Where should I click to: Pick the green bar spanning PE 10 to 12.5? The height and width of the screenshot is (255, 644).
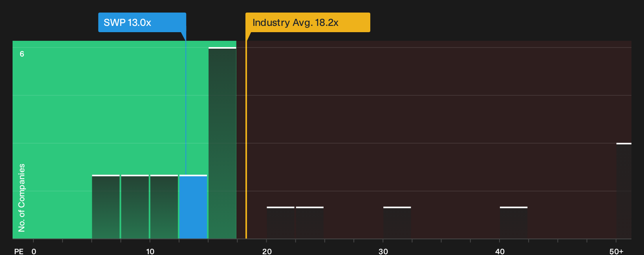click(164, 207)
